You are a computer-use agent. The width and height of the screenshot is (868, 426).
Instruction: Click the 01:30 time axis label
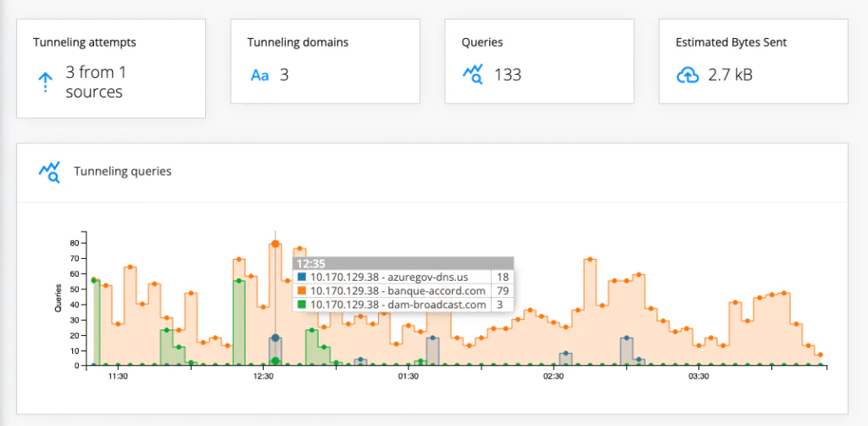pyautogui.click(x=408, y=377)
